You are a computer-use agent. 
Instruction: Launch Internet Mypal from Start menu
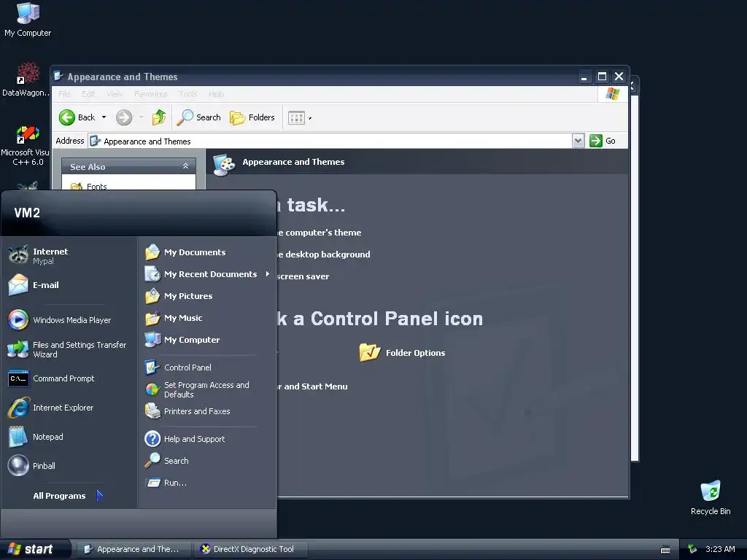click(69, 256)
